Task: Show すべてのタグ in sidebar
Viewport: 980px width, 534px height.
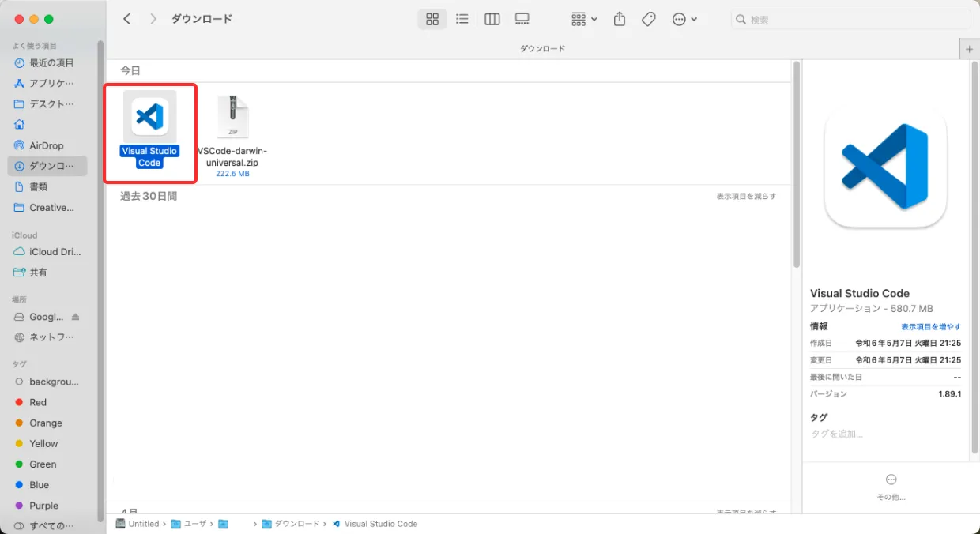Action: 49,525
